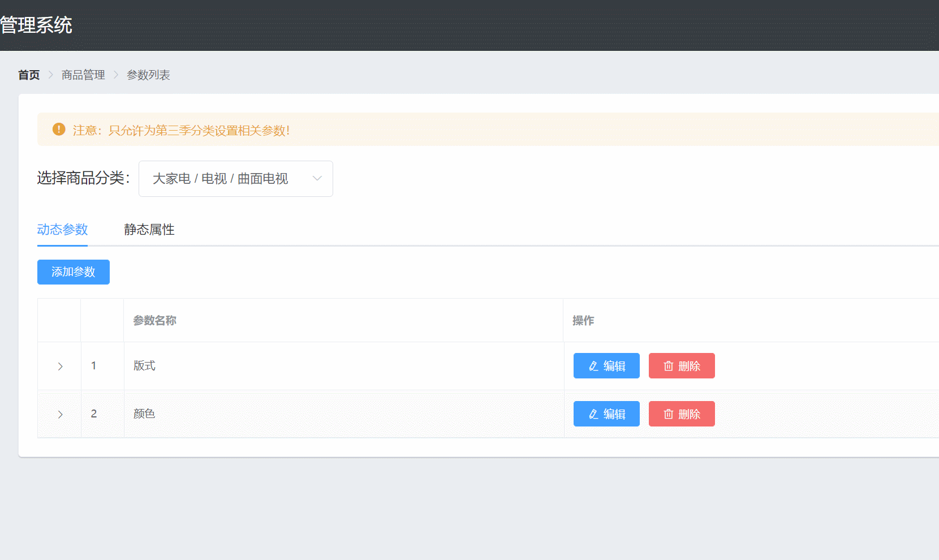Image resolution: width=939 pixels, height=560 pixels.
Task: Open 商品管理 in the breadcrumb
Action: (83, 75)
